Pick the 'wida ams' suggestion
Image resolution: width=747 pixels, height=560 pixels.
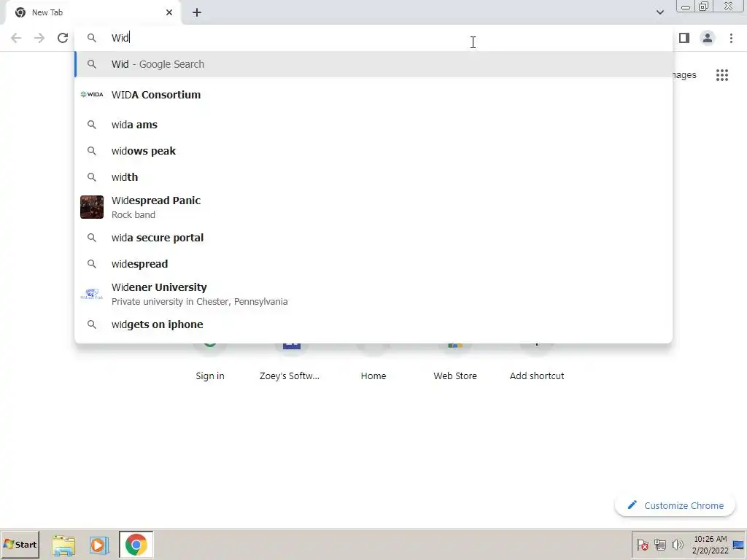click(x=373, y=125)
